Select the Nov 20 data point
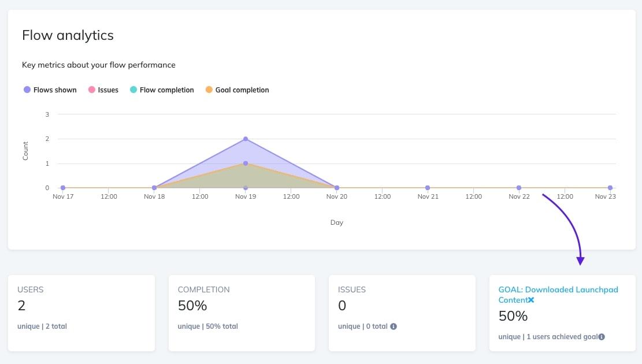642x364 pixels. [337, 188]
